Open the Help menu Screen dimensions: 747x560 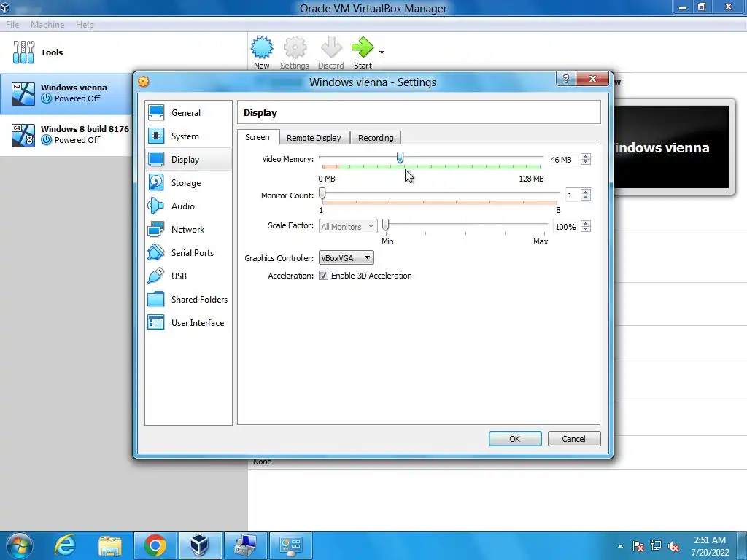(x=85, y=25)
